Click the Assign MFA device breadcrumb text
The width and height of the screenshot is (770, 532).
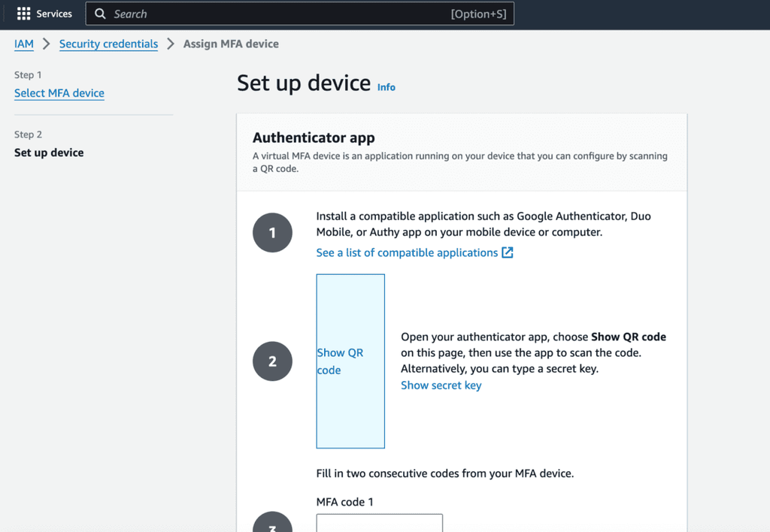pyautogui.click(x=231, y=44)
